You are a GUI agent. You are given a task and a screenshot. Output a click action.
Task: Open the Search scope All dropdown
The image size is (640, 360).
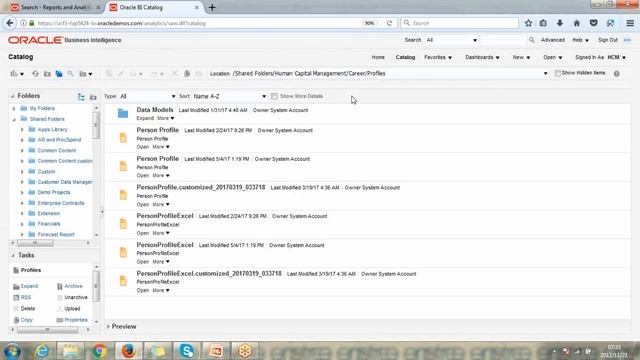451,40
